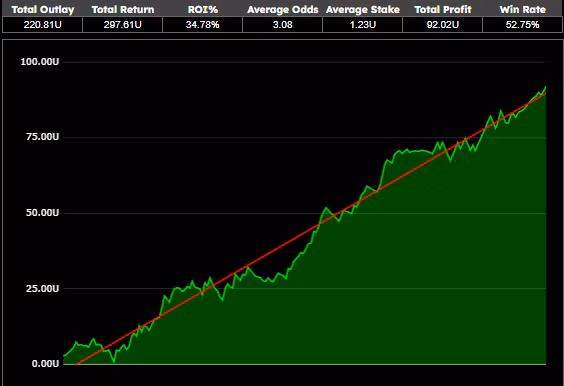This screenshot has width=564, height=386.
Task: Click the 0.00U axis label
Action: click(45, 364)
